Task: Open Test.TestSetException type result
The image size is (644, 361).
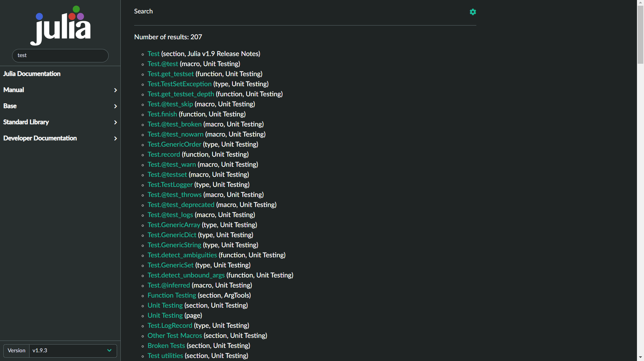Action: coord(179,84)
